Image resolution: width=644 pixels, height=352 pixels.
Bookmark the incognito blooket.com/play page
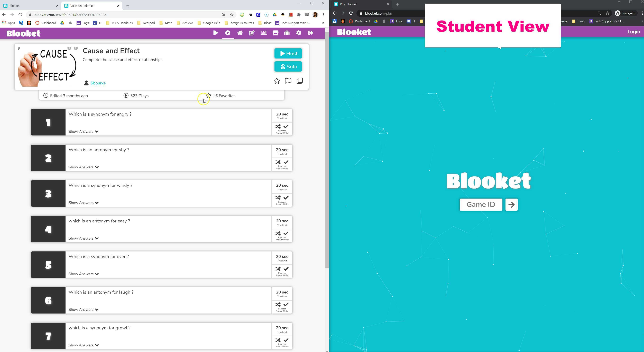pos(608,13)
